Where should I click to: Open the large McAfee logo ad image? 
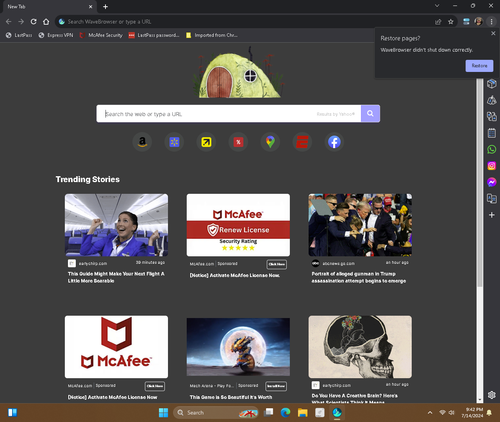click(116, 347)
